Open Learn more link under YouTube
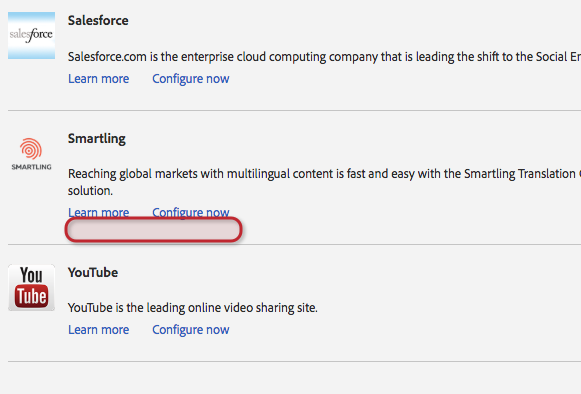This screenshot has height=394, width=581. tap(99, 330)
